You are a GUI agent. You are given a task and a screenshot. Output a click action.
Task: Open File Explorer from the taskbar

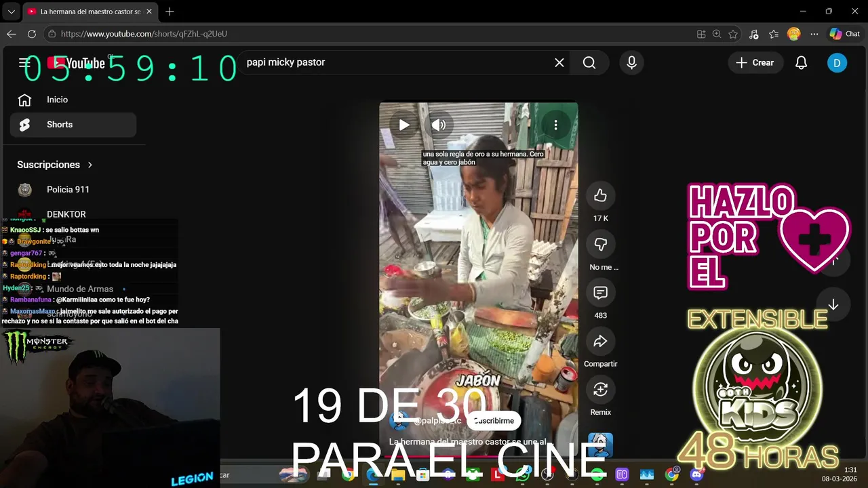(398, 474)
